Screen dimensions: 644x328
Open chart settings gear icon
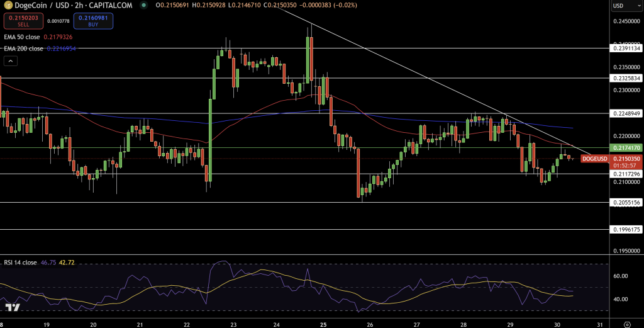(627, 324)
